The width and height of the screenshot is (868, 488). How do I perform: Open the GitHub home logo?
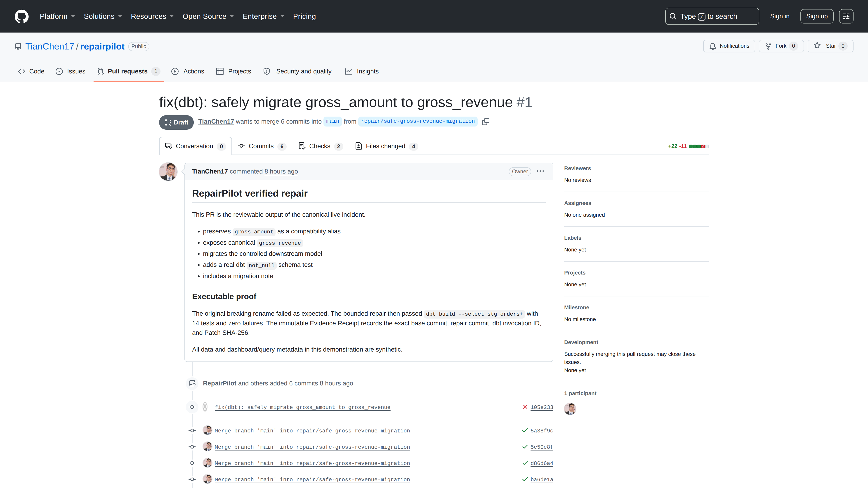pos(21,16)
